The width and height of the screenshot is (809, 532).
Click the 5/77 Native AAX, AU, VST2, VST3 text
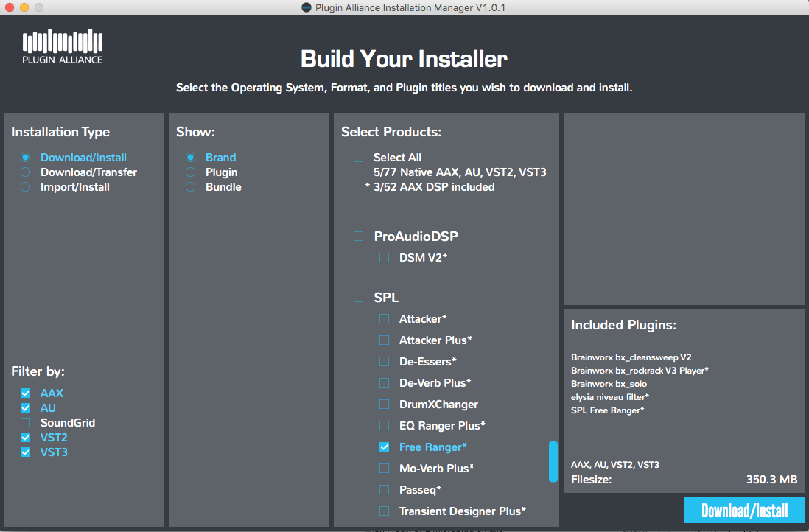pos(460,172)
